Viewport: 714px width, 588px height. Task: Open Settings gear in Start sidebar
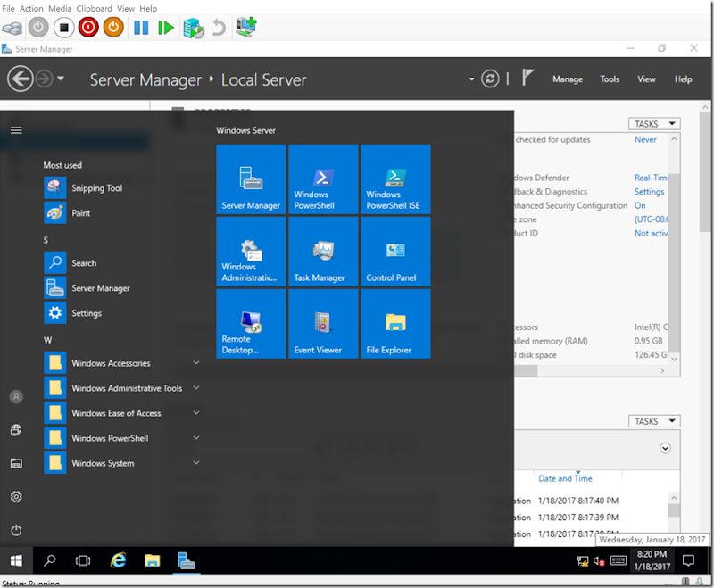click(16, 496)
